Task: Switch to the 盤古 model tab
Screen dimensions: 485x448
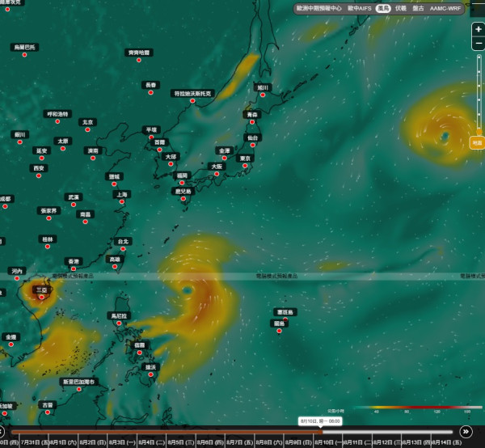Action: coord(418,8)
